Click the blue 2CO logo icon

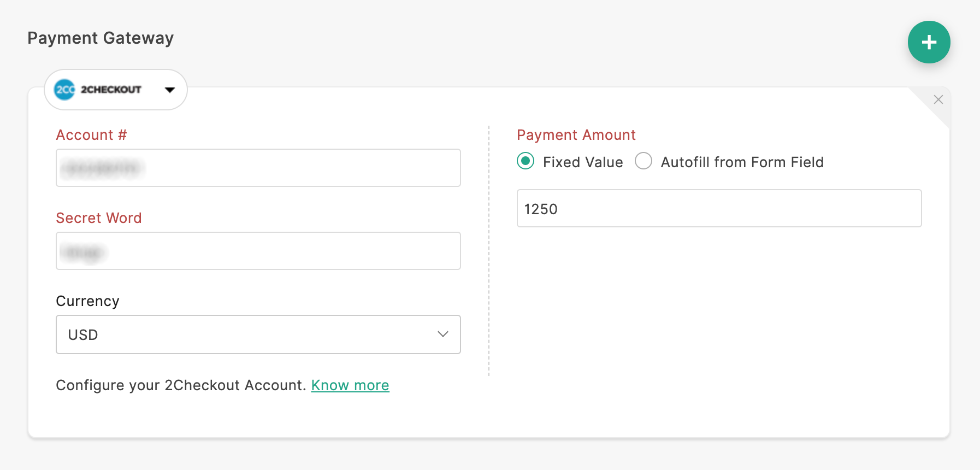pos(64,90)
